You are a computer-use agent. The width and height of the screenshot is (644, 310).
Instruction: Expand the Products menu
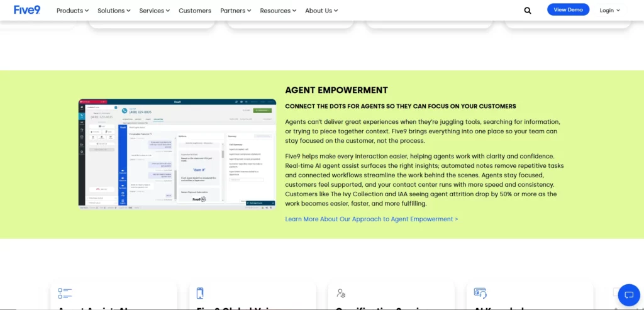pos(72,11)
